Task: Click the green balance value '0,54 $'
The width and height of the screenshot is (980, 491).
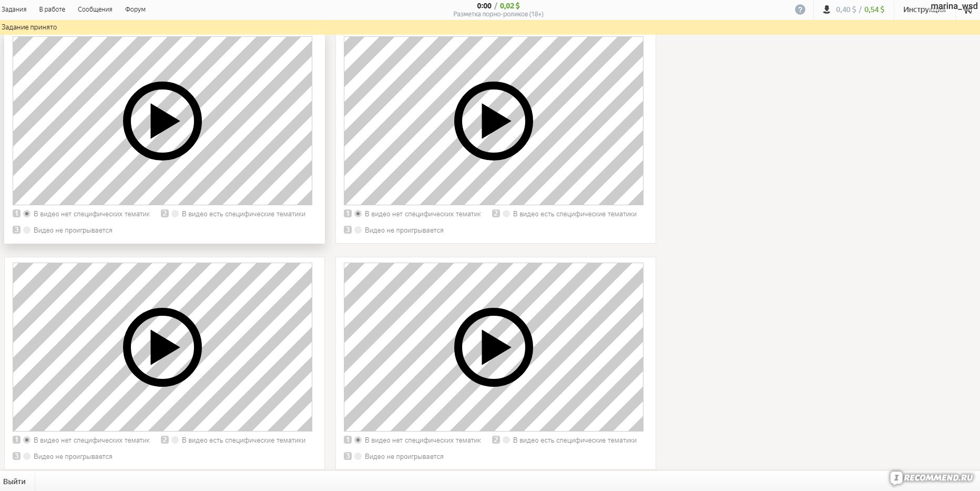Action: [874, 9]
